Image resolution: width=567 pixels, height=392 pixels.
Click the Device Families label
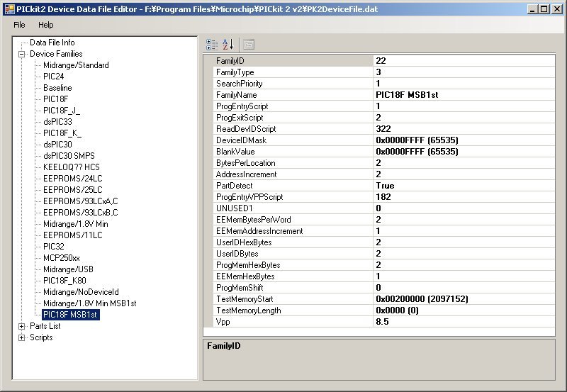click(x=56, y=54)
